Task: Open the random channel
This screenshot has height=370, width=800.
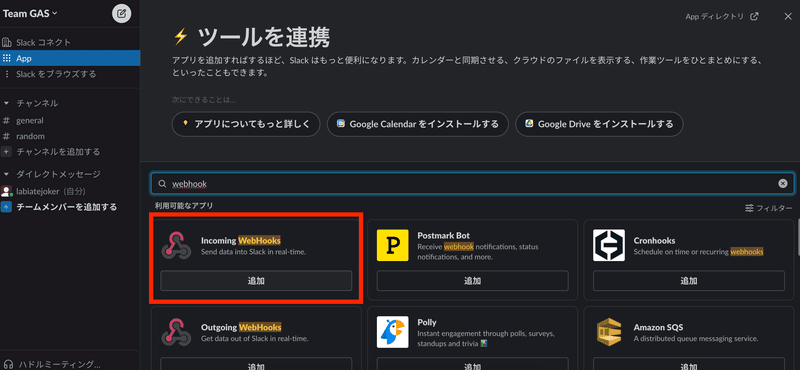Action: click(30, 136)
